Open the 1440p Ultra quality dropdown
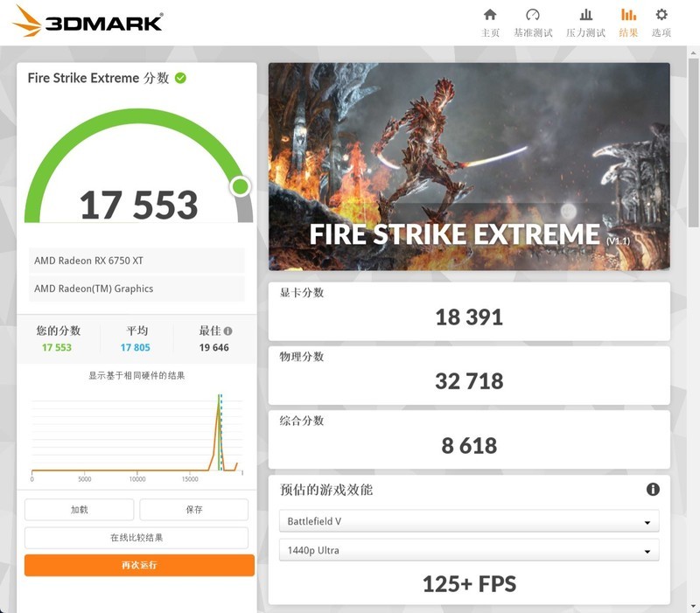Viewport: 700px width, 613px height. pos(470,550)
